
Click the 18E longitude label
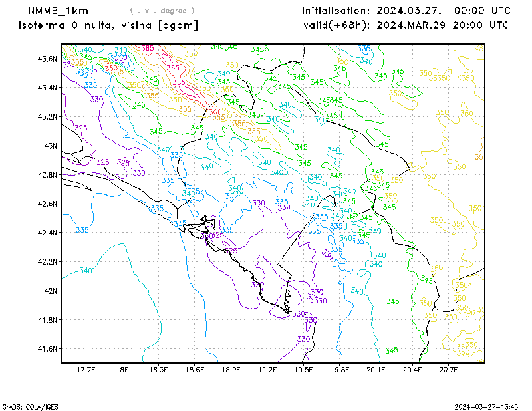pyautogui.click(x=122, y=370)
